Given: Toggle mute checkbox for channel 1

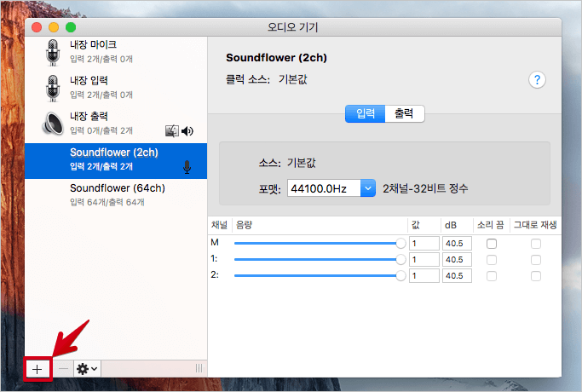Looking at the screenshot, I should 491,259.
